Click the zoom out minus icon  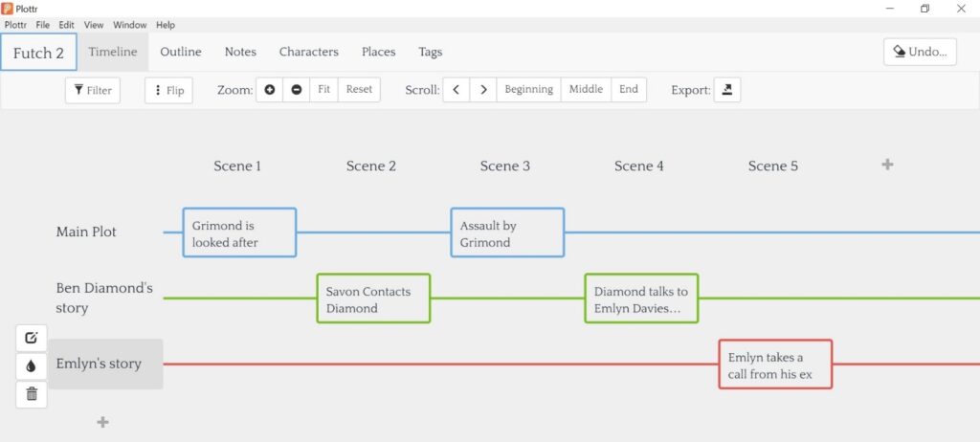click(x=297, y=90)
